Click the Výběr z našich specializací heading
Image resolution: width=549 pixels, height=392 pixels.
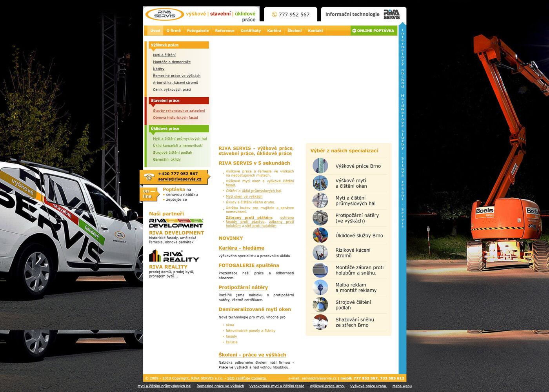(344, 151)
